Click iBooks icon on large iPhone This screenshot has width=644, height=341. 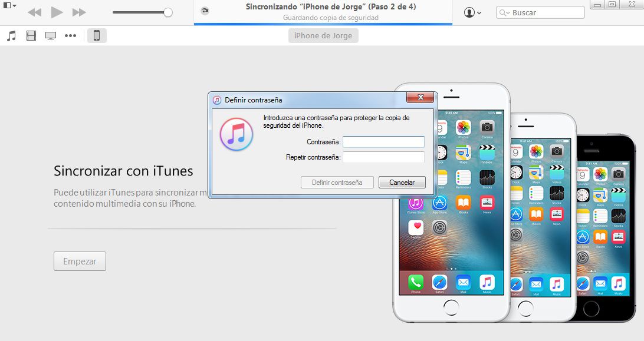(x=464, y=203)
